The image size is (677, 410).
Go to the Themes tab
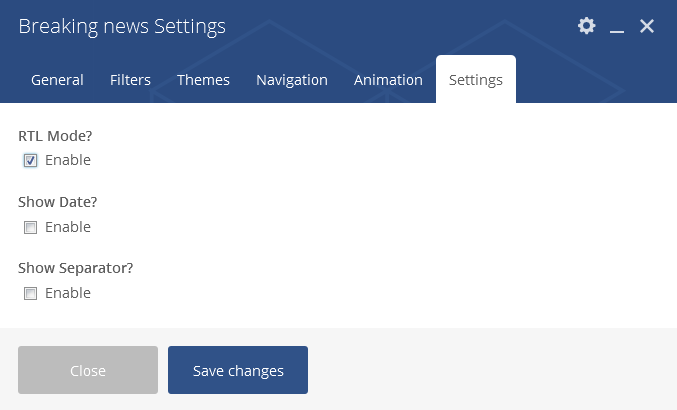pos(203,80)
